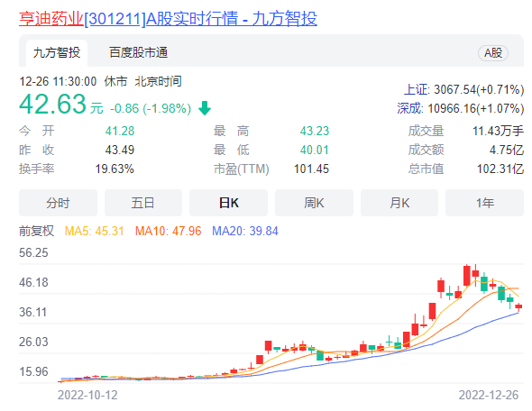Click the timestamp 12-26 11:30:00

pos(58,82)
